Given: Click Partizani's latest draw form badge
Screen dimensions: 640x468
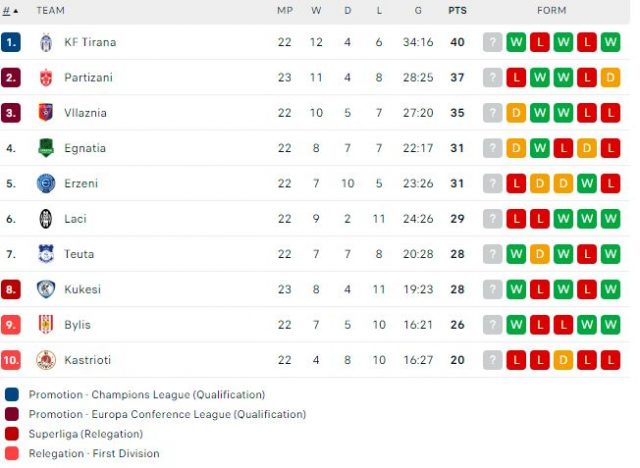Looking at the screenshot, I should point(612,77).
